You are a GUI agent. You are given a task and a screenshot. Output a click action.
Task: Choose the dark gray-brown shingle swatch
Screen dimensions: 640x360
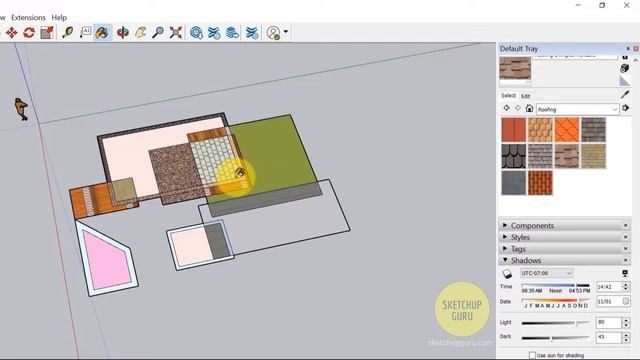pyautogui.click(x=593, y=130)
